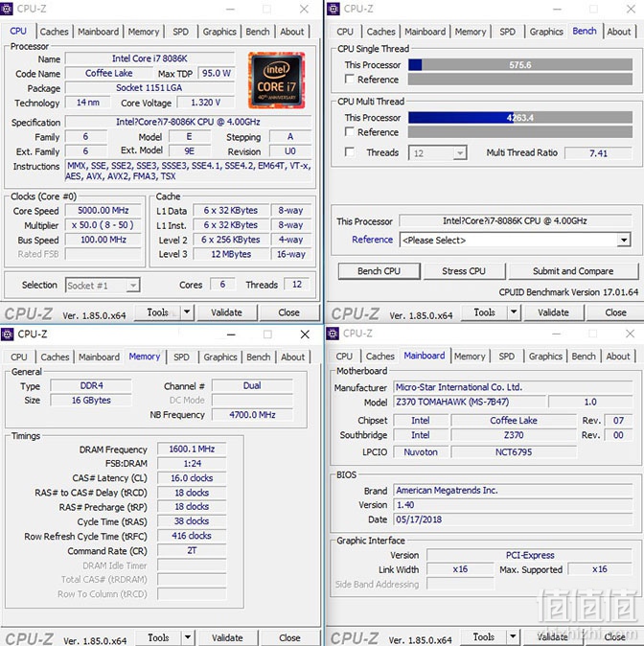Click the single thread score bar 575.6
The width and height of the screenshot is (644, 646).
pos(520,64)
